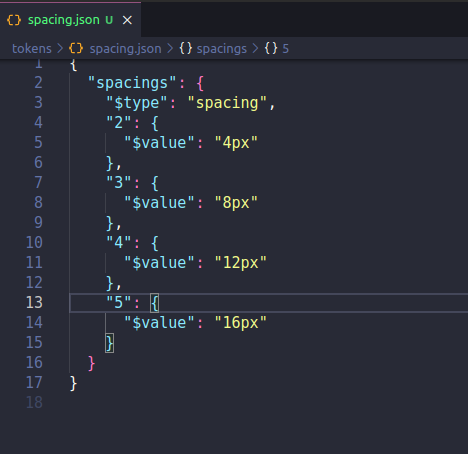Click the pink opening brace on line 2
Viewport: 468px width, 454px height.
pyautogui.click(x=200, y=83)
